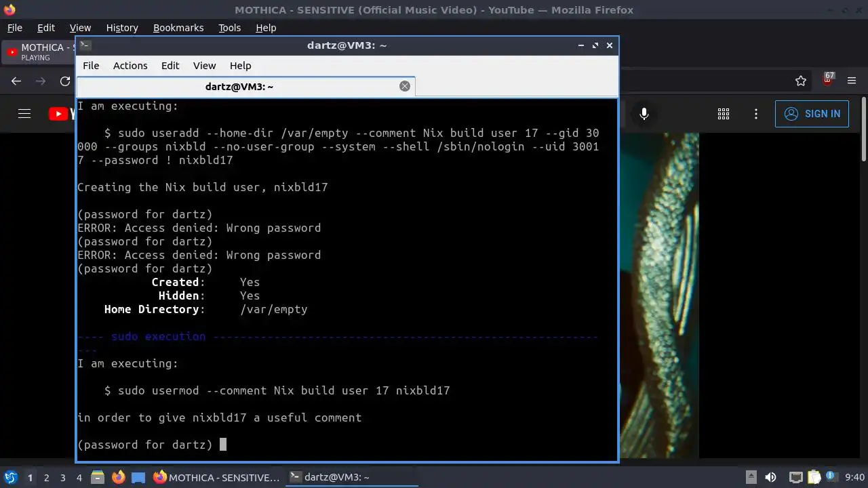Screen dimensions: 868x488
Task: Click '/var/empty' beside Home Directory
Action: pyautogui.click(x=274, y=309)
